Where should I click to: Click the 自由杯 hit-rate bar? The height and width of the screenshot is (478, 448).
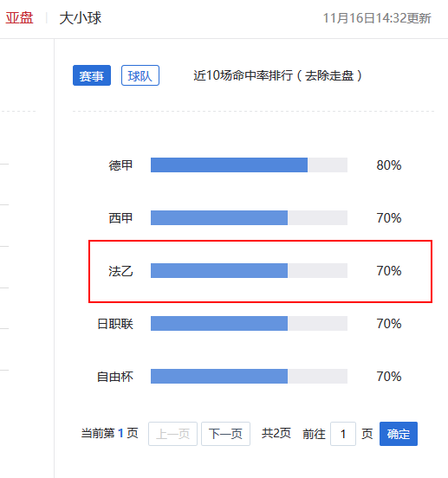pos(250,376)
